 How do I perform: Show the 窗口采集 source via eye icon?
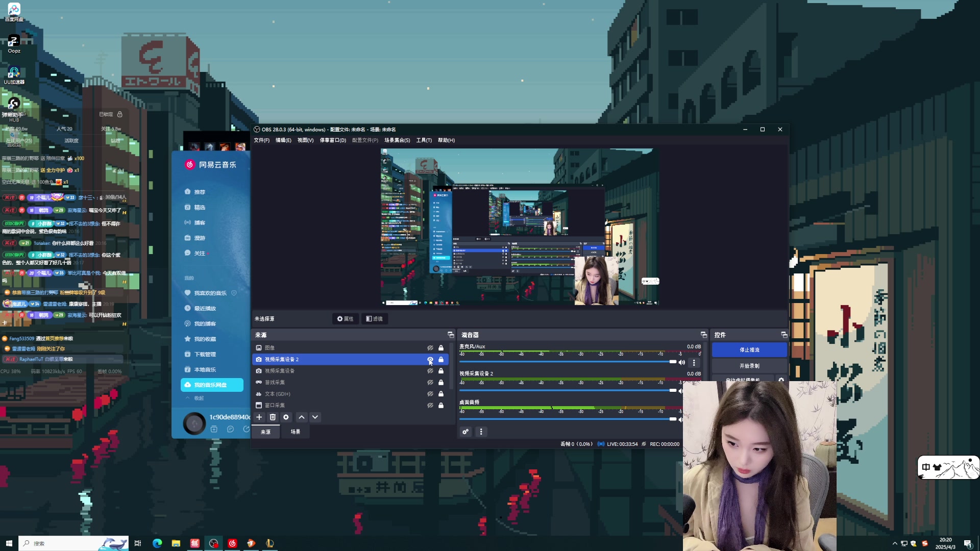(x=430, y=406)
